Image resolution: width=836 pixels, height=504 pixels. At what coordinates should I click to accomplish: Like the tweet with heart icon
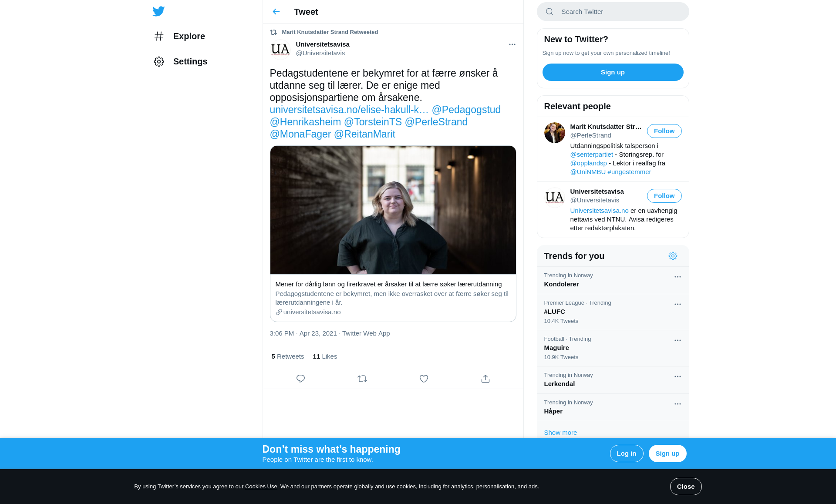pyautogui.click(x=424, y=379)
